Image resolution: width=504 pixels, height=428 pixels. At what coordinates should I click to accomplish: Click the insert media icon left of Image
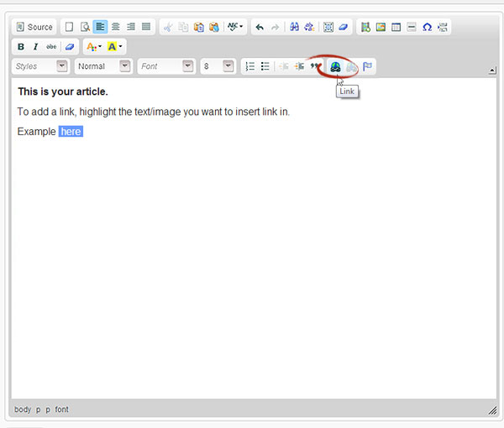pos(365,27)
